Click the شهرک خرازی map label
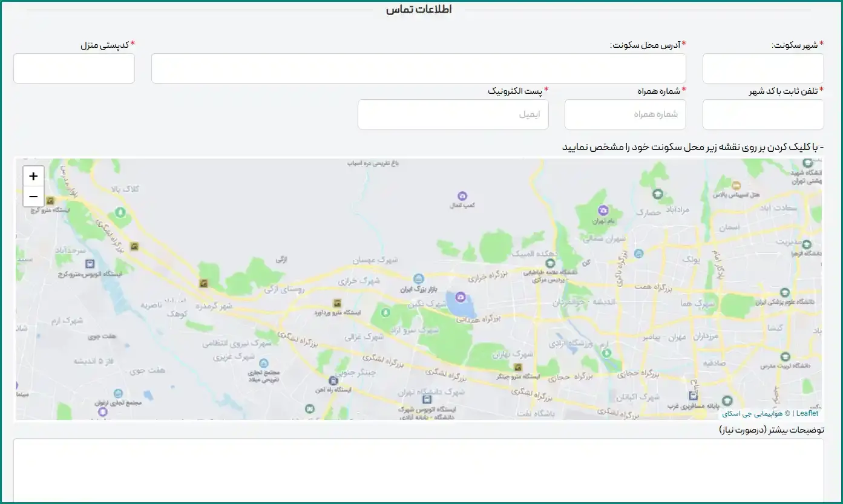 (x=358, y=281)
